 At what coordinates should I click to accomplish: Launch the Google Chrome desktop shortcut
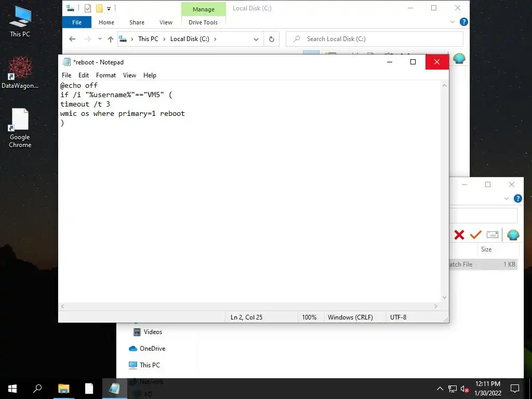click(20, 128)
